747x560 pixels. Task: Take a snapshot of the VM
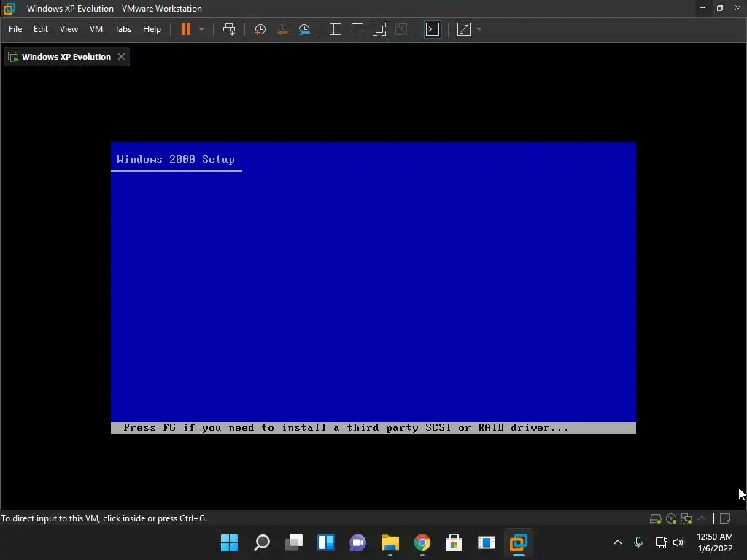[x=260, y=29]
